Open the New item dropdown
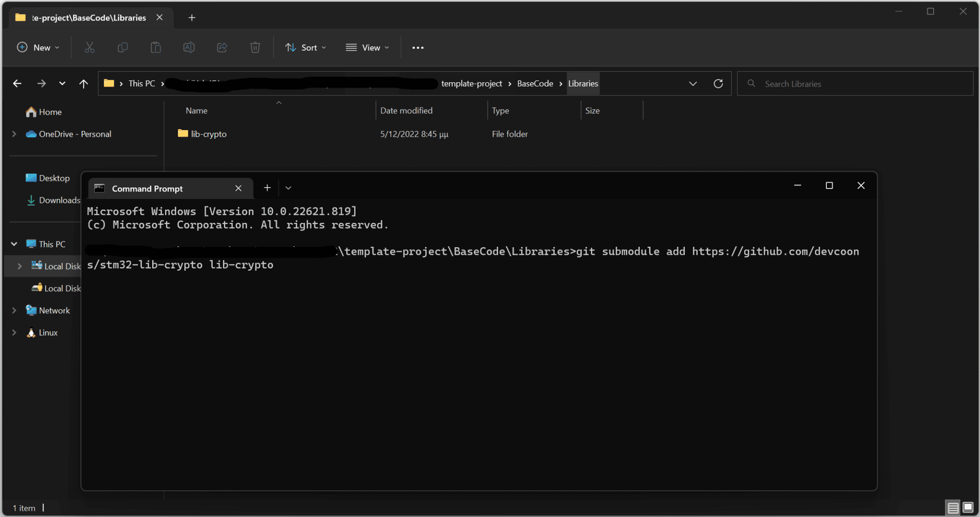Image resolution: width=980 pixels, height=517 pixels. click(38, 47)
